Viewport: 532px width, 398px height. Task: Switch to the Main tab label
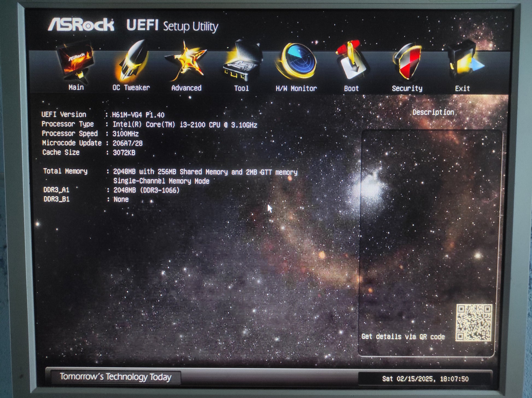pyautogui.click(x=76, y=87)
